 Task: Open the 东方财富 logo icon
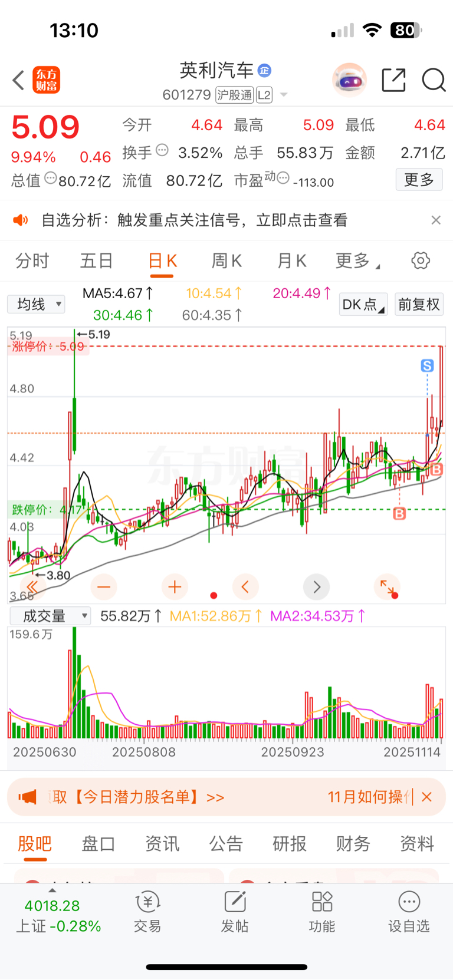click(x=46, y=80)
